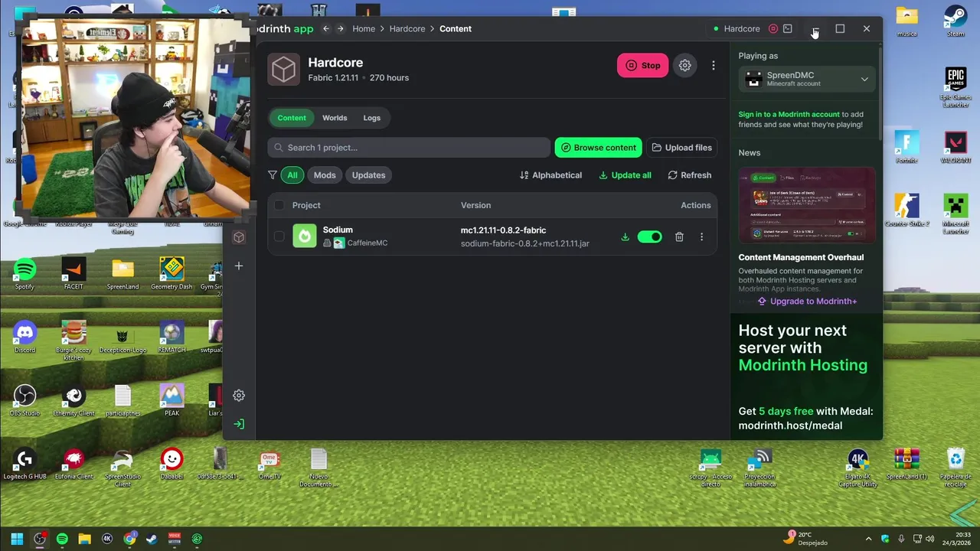Image resolution: width=980 pixels, height=551 pixels.
Task: Open Spotify desktop shortcut
Action: [24, 274]
